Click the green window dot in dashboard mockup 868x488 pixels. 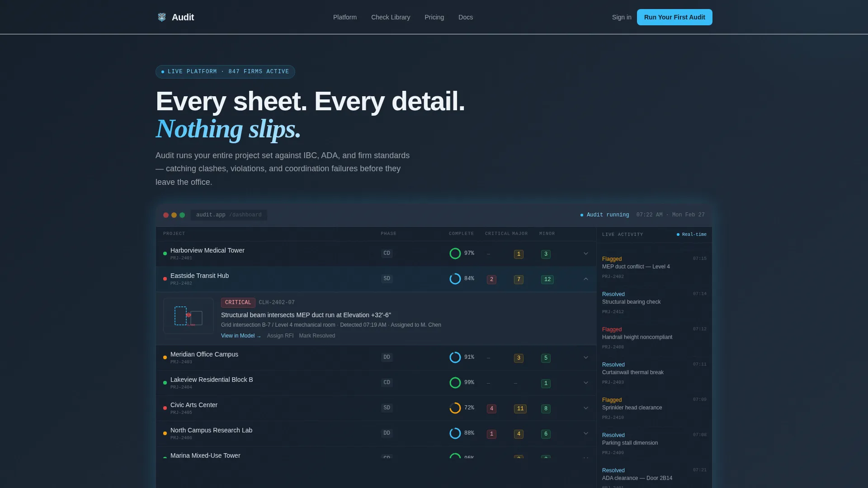(x=182, y=215)
